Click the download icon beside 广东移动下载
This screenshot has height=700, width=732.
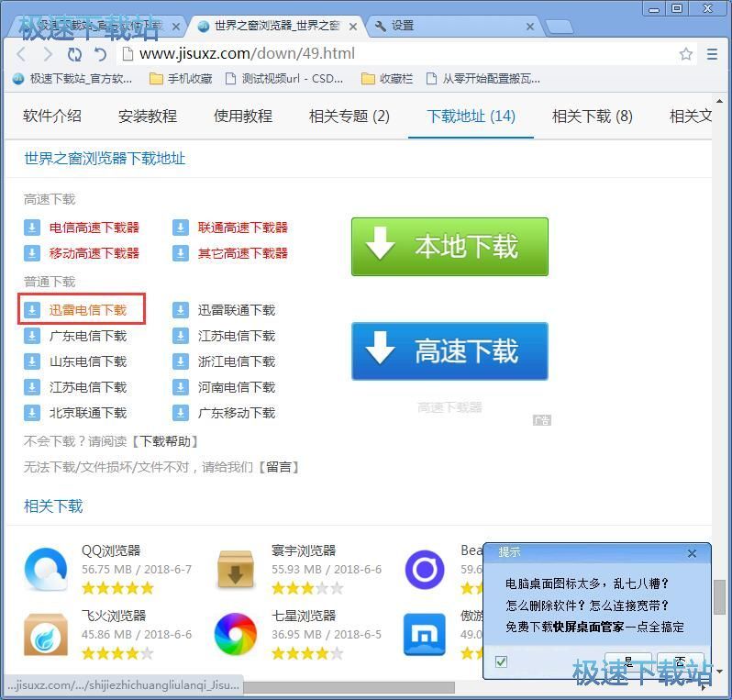click(x=180, y=412)
